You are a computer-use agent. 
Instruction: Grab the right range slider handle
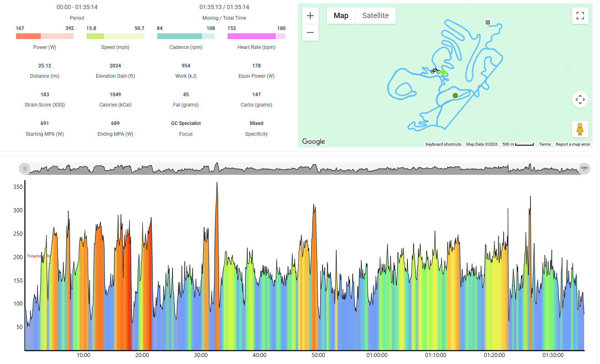(584, 169)
